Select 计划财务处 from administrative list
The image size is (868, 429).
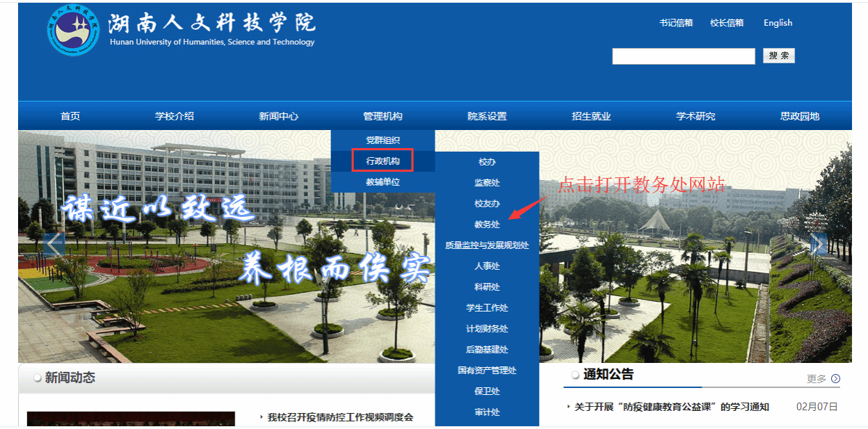pos(487,328)
